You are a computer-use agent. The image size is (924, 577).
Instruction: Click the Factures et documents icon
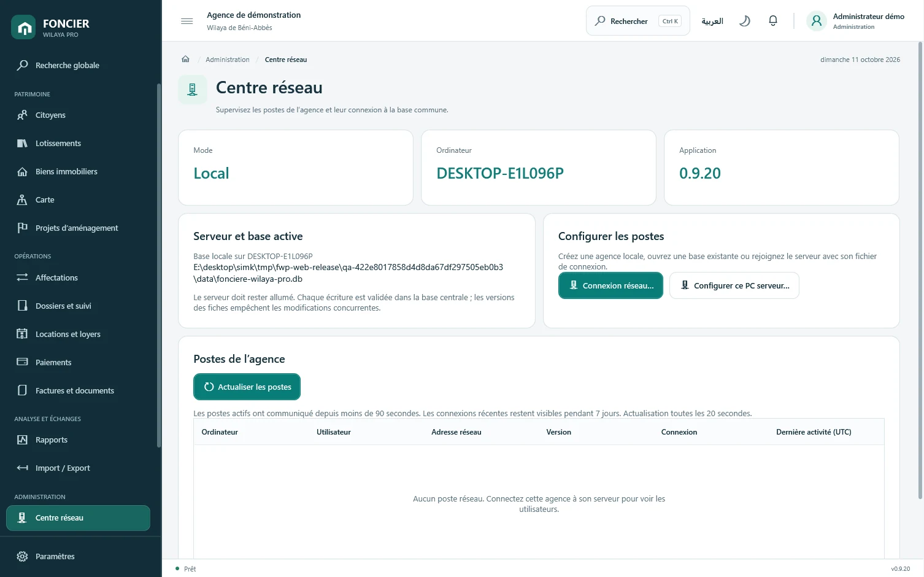[x=22, y=390]
